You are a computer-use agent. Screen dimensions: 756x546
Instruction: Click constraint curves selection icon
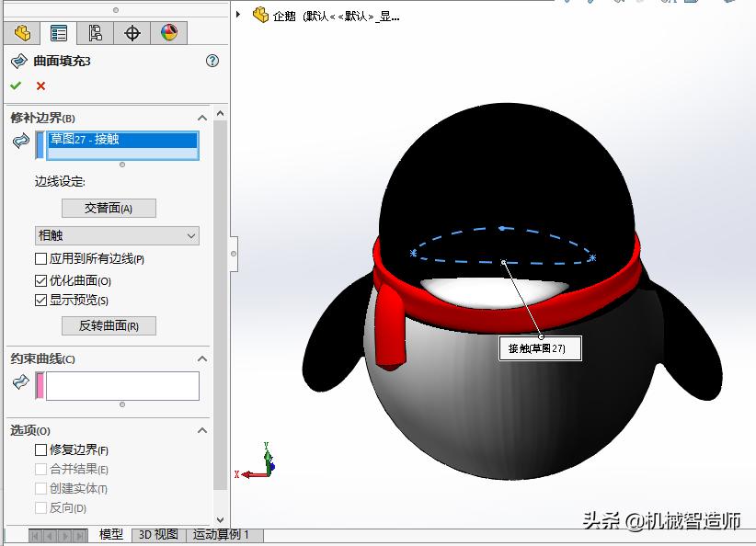coord(21,382)
